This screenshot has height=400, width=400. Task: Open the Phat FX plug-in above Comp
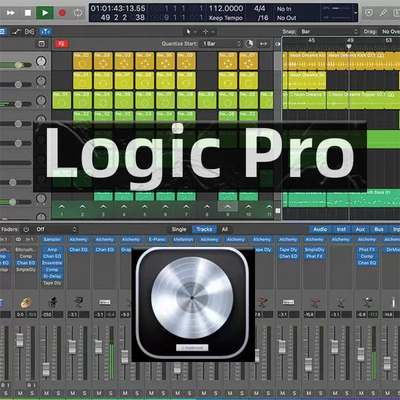point(367,249)
